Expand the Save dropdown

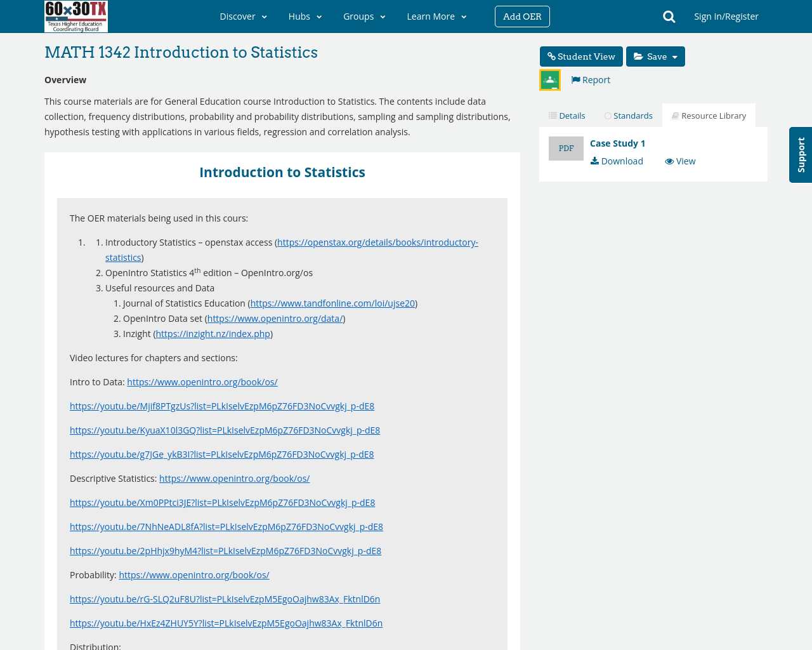(x=655, y=56)
